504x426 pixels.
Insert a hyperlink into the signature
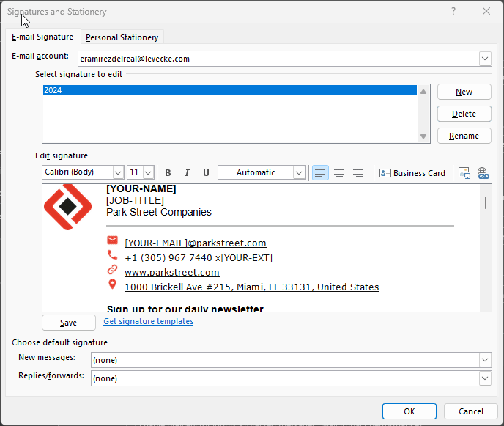483,173
